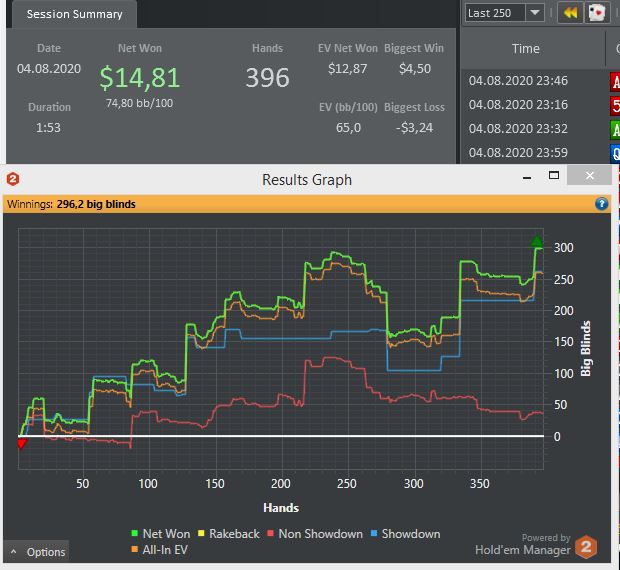The width and height of the screenshot is (620, 570).
Task: Click the Non Showdown legend label
Action: (x=320, y=534)
